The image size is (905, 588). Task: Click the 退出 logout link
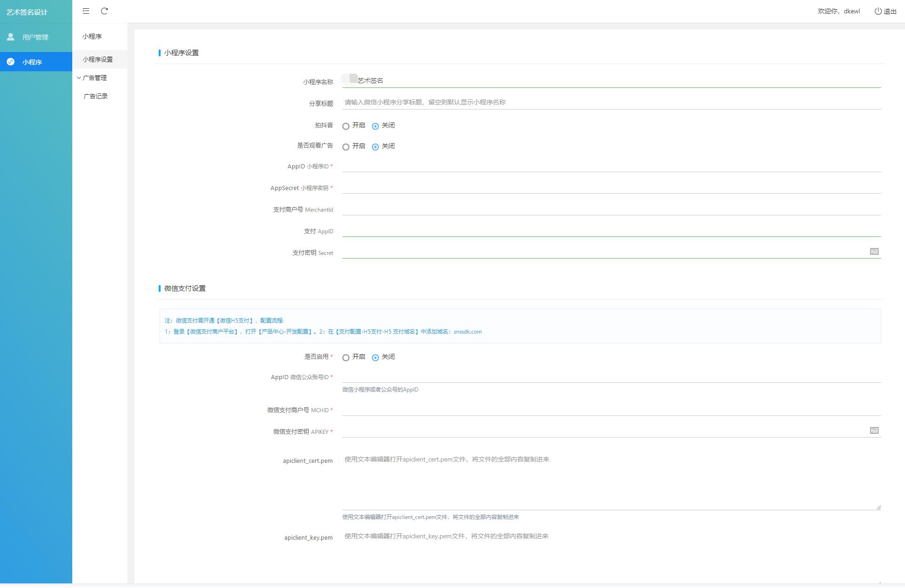[x=890, y=12]
